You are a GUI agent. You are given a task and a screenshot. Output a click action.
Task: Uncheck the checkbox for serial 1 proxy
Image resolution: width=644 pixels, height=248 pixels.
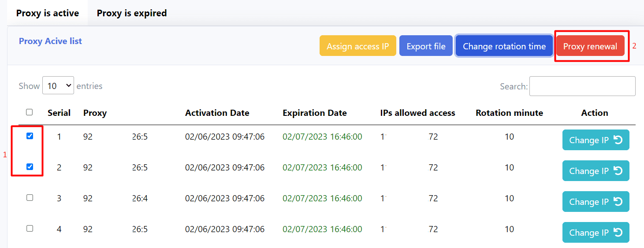pos(30,136)
